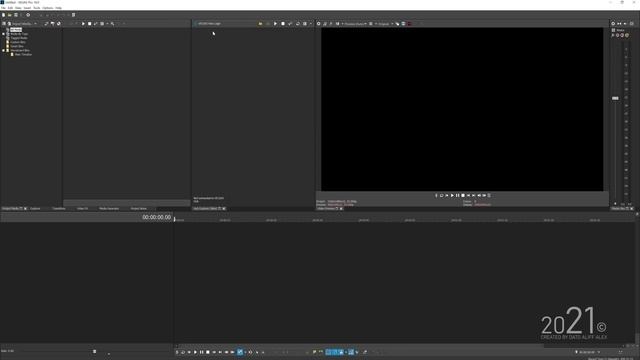Open the Options menu
Viewport: 640px width, 360px height.
tap(48, 8)
